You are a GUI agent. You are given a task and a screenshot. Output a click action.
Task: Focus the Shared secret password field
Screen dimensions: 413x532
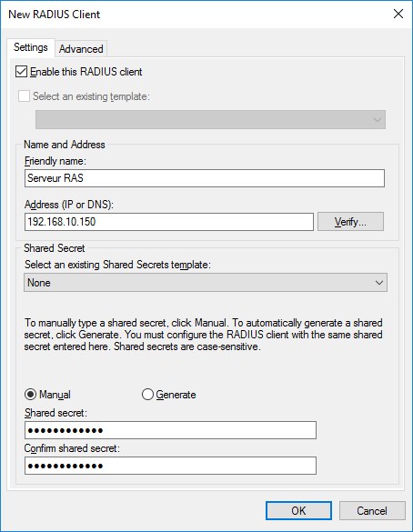tap(170, 430)
